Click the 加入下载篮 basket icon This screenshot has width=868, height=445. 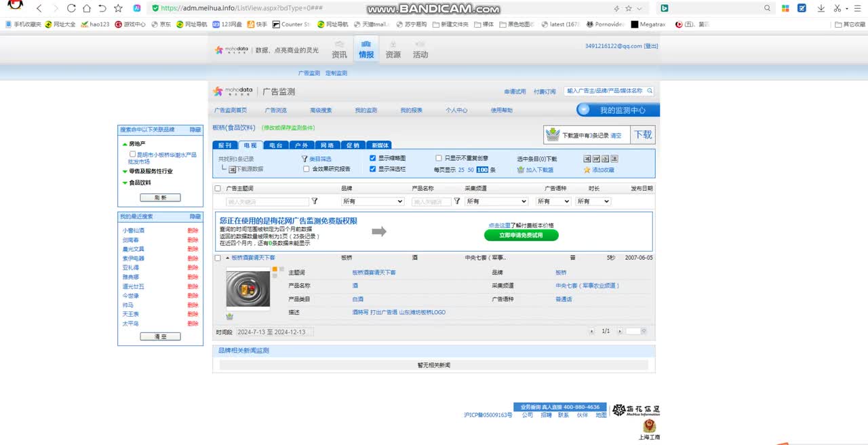[521, 170]
